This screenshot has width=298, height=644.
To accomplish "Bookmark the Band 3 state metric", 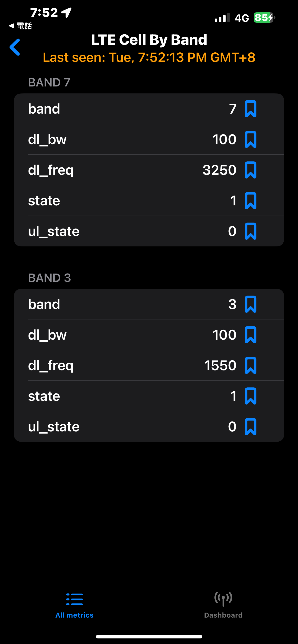I will coord(250,396).
